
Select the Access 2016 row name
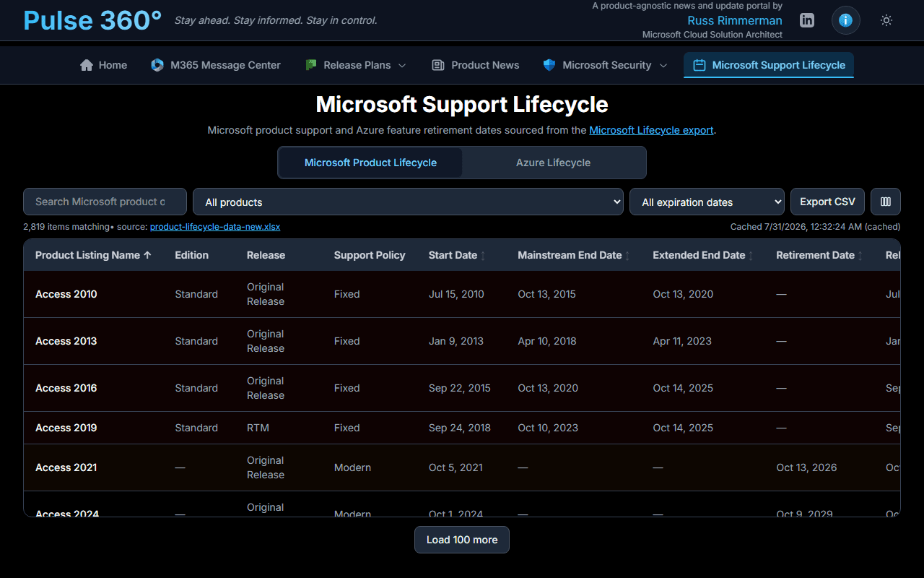click(x=66, y=388)
